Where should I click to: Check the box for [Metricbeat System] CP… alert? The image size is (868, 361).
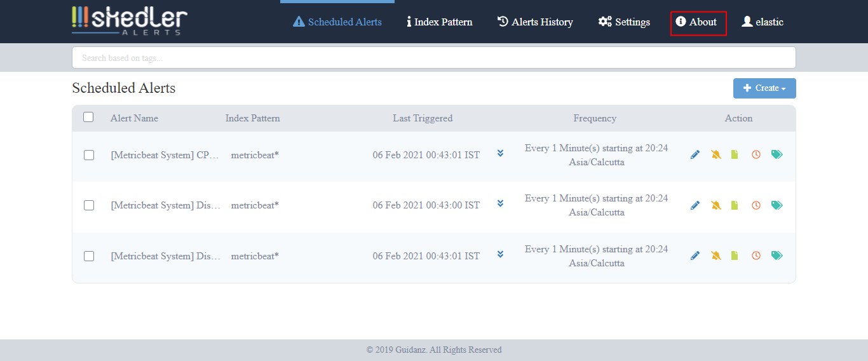click(89, 155)
